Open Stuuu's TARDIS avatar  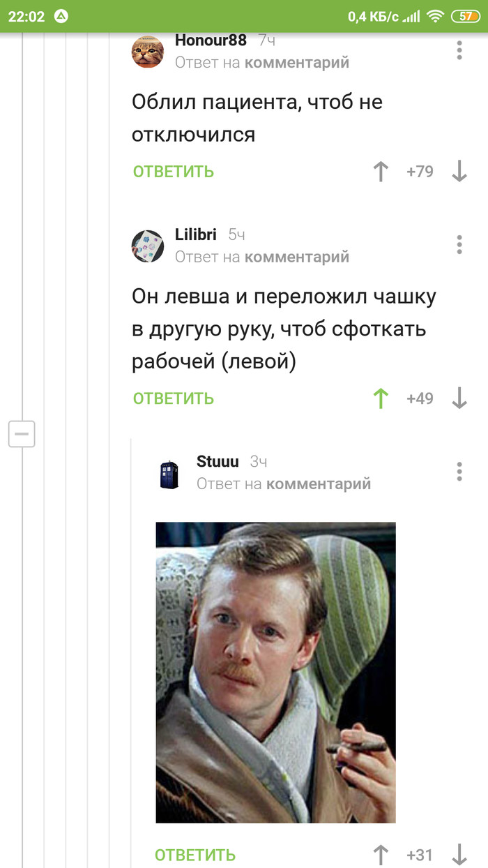[169, 474]
